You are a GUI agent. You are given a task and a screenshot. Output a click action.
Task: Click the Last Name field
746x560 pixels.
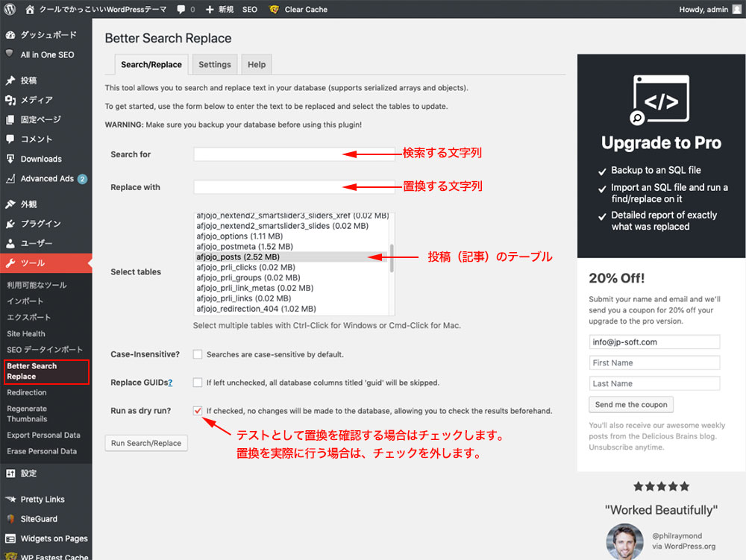pos(654,383)
